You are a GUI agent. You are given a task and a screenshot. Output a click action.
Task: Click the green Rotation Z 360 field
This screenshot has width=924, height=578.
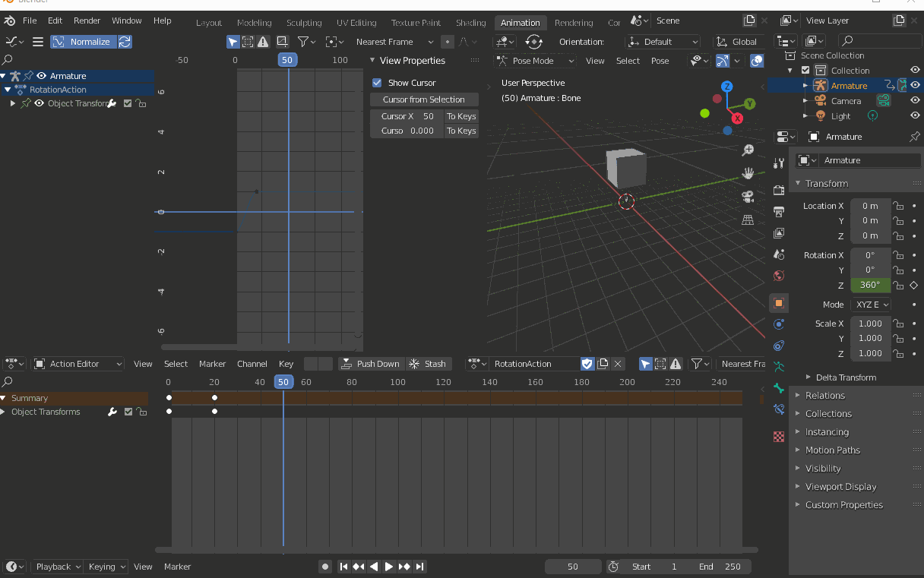point(870,285)
